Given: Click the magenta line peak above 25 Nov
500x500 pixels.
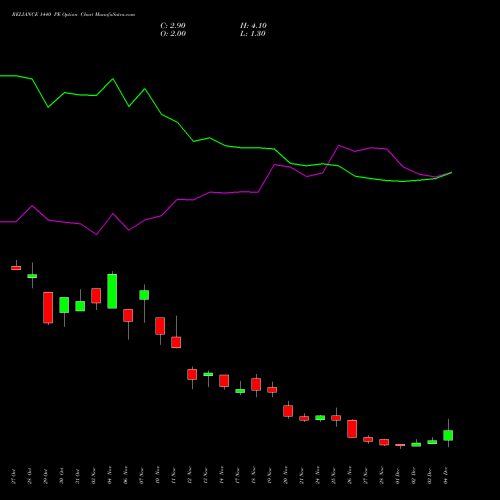Looking at the screenshot, I should [339, 145].
